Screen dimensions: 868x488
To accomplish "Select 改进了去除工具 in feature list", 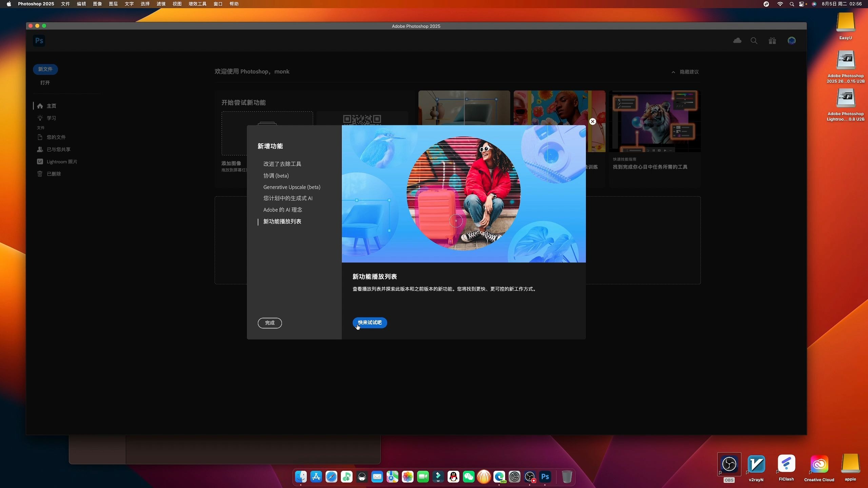I will pos(282,164).
